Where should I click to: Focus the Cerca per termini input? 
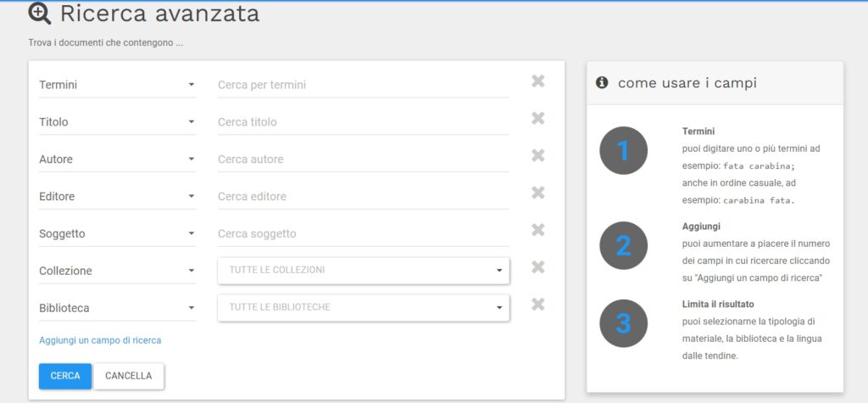pos(364,85)
